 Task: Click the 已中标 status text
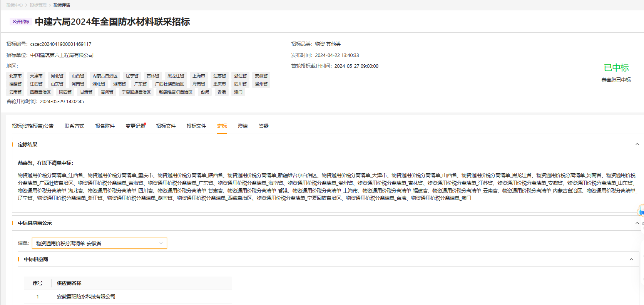point(616,68)
